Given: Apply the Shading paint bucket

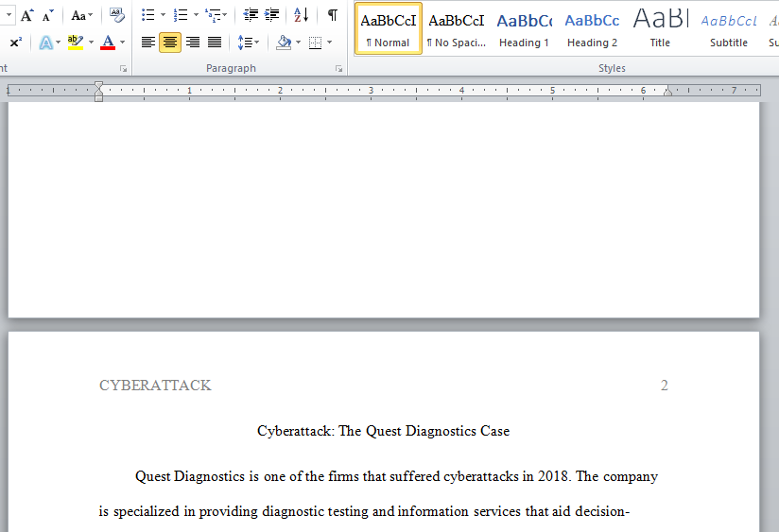Looking at the screenshot, I should 284,43.
